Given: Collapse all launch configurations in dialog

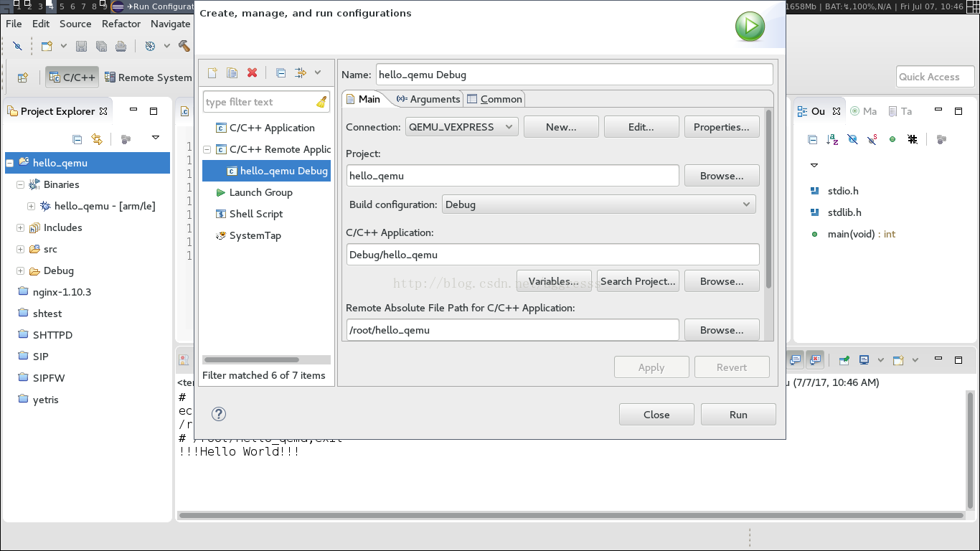Looking at the screenshot, I should coord(281,72).
